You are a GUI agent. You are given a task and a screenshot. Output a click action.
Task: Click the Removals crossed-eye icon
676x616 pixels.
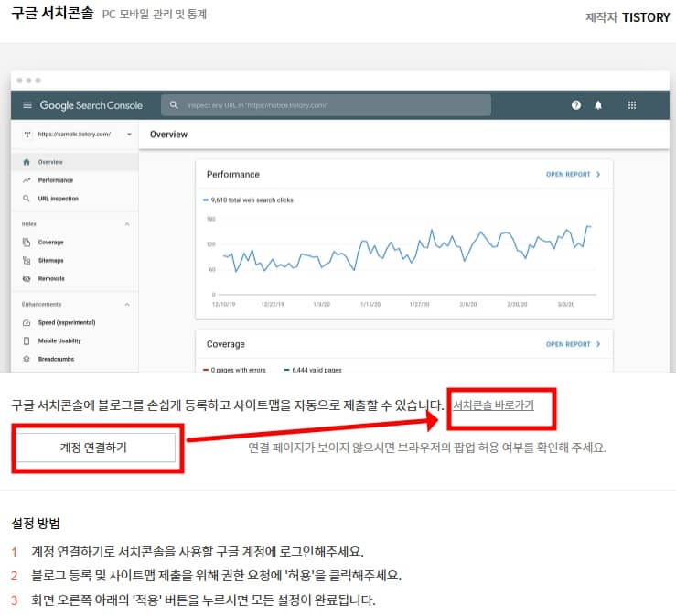[27, 278]
